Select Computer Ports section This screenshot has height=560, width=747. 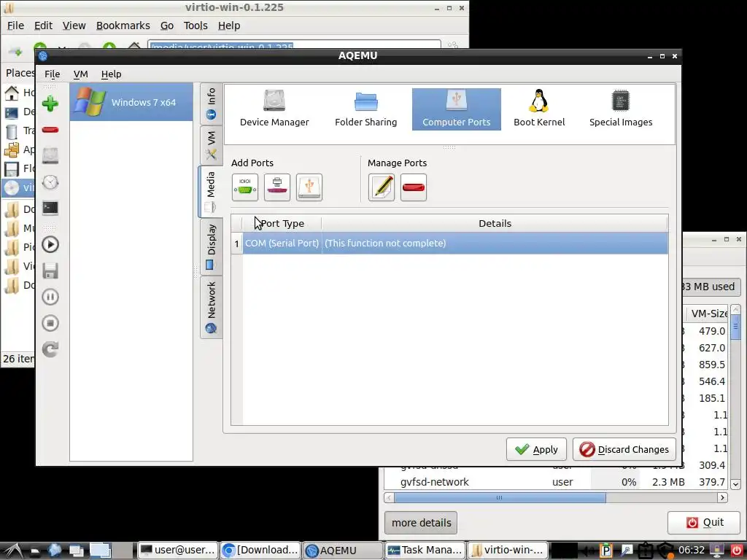pos(457,109)
